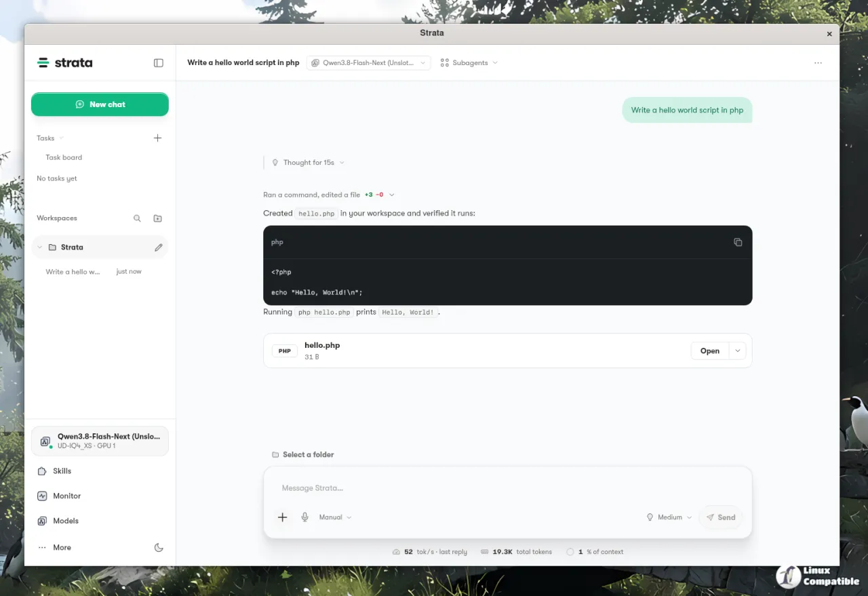
Task: Collapse the Strata workspace folder
Action: (39, 247)
